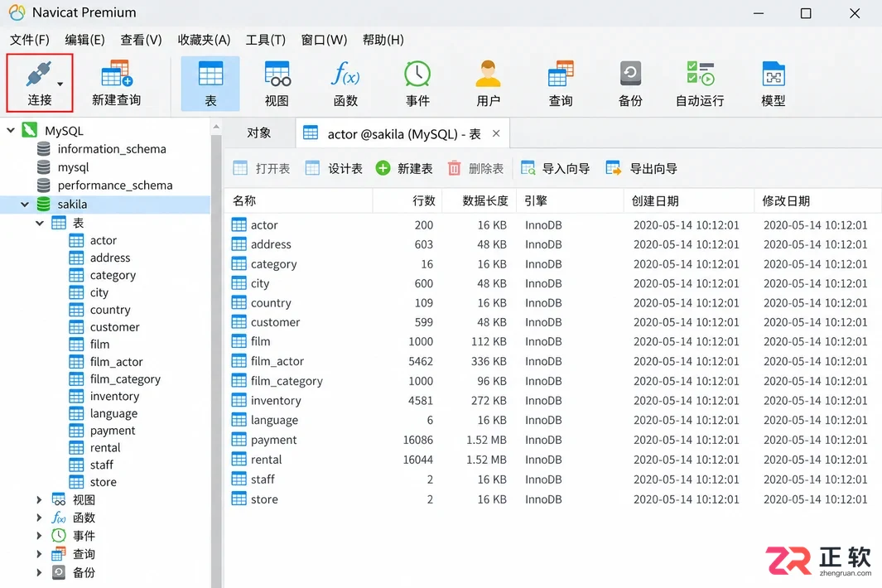Open the 收藏夹(A) menu

coord(205,40)
